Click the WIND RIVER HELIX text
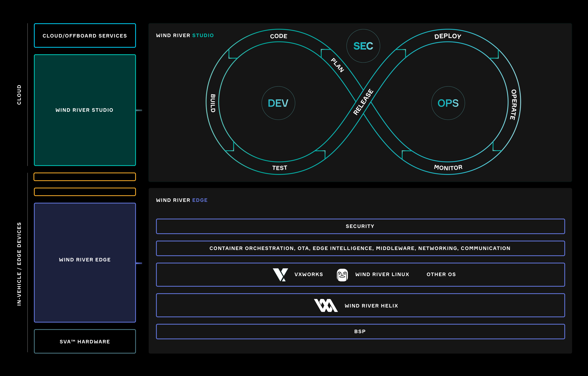The height and width of the screenshot is (376, 588). coord(371,306)
